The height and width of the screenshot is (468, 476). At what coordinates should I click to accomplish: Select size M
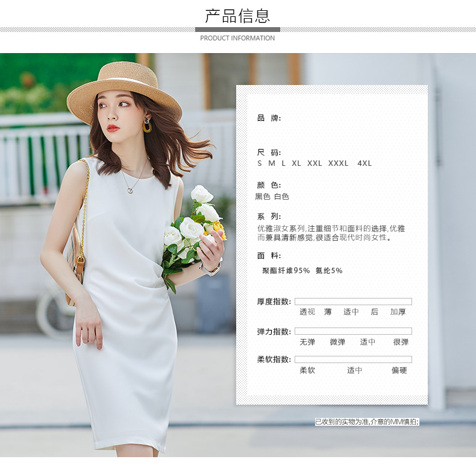tap(272, 163)
